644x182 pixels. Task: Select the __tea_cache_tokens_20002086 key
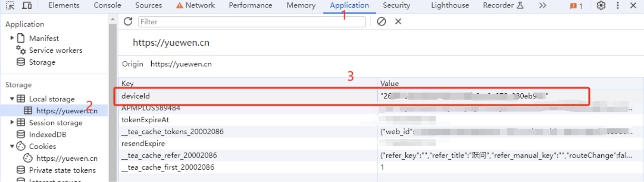(x=248, y=132)
